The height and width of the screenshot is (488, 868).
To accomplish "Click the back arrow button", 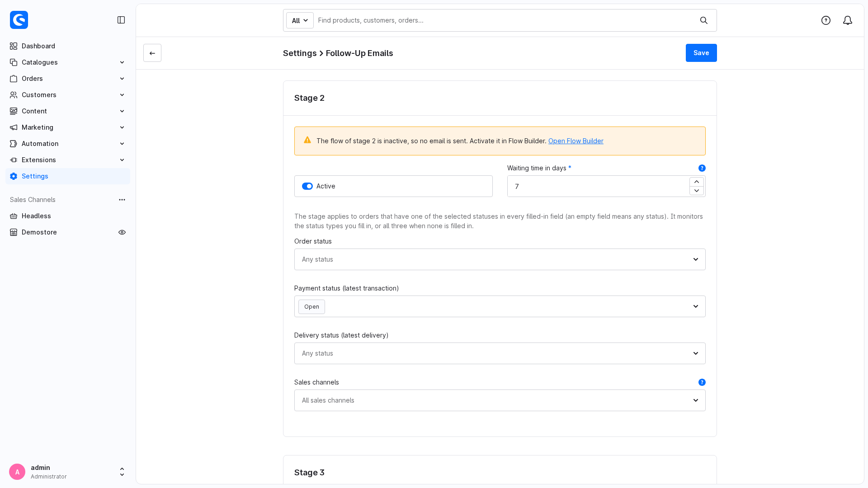I will (x=152, y=53).
